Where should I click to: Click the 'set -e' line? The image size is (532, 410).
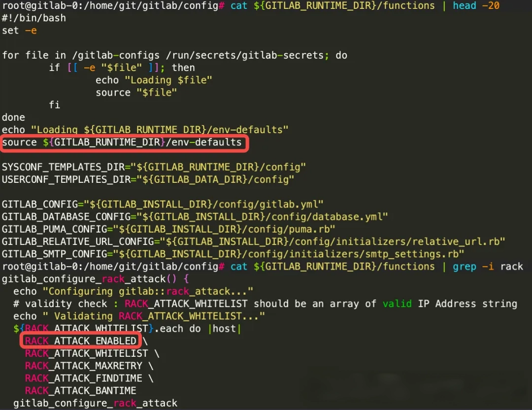pyautogui.click(x=19, y=31)
